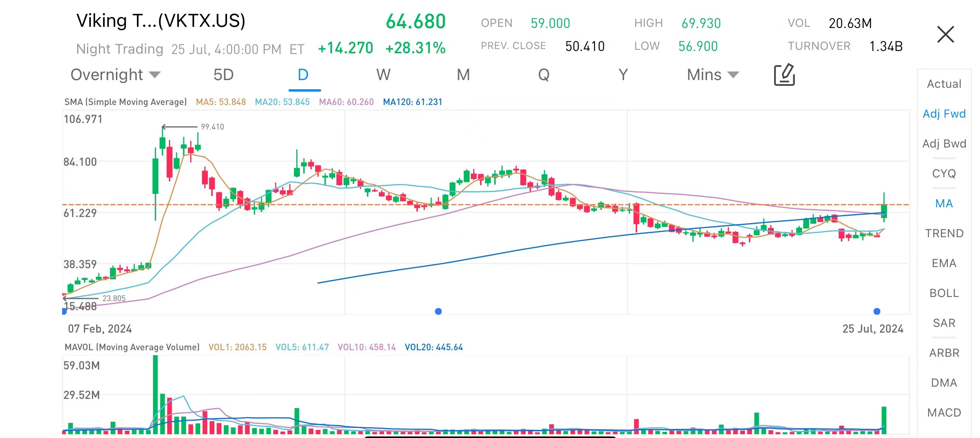
Task: Click the OPEN 59.000 value
Action: 550,23
